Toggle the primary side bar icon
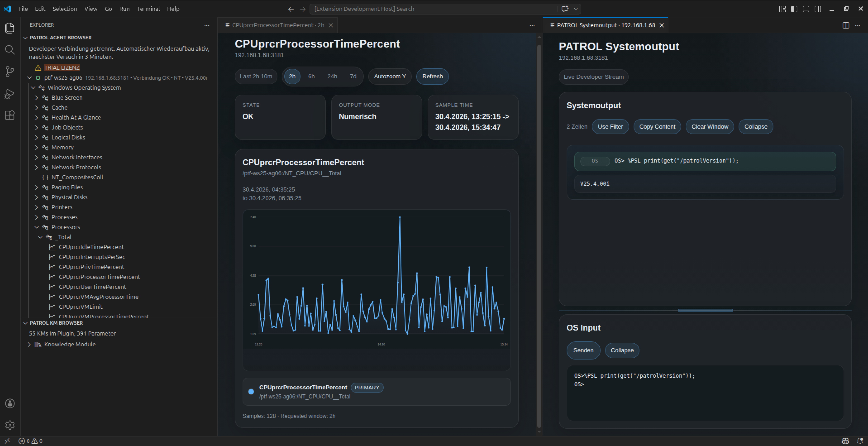Screen dimensions: 868x446 [x=794, y=9]
